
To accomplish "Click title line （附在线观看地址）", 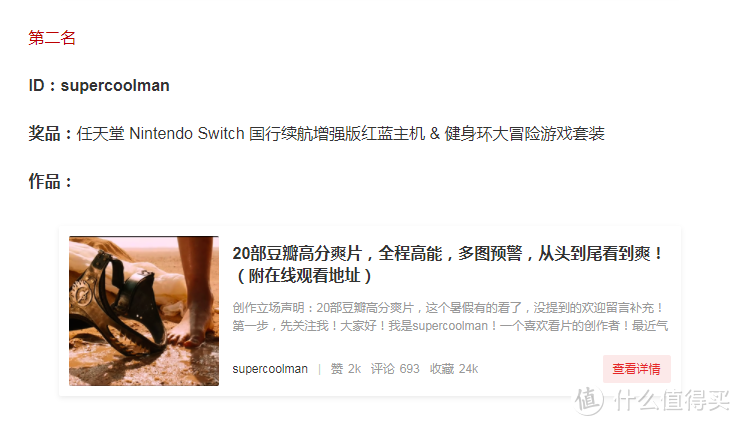I will point(303,275).
